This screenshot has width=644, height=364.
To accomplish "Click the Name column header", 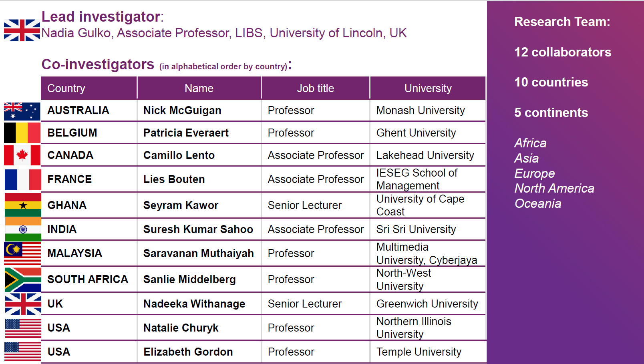I will pyautogui.click(x=199, y=88).
